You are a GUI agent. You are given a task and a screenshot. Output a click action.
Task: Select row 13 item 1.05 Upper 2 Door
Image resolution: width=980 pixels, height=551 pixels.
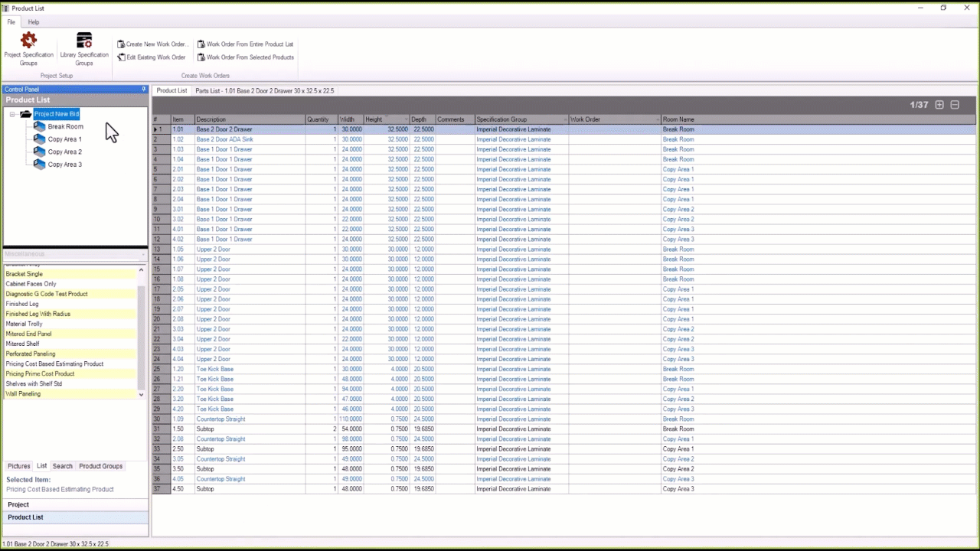pos(564,249)
